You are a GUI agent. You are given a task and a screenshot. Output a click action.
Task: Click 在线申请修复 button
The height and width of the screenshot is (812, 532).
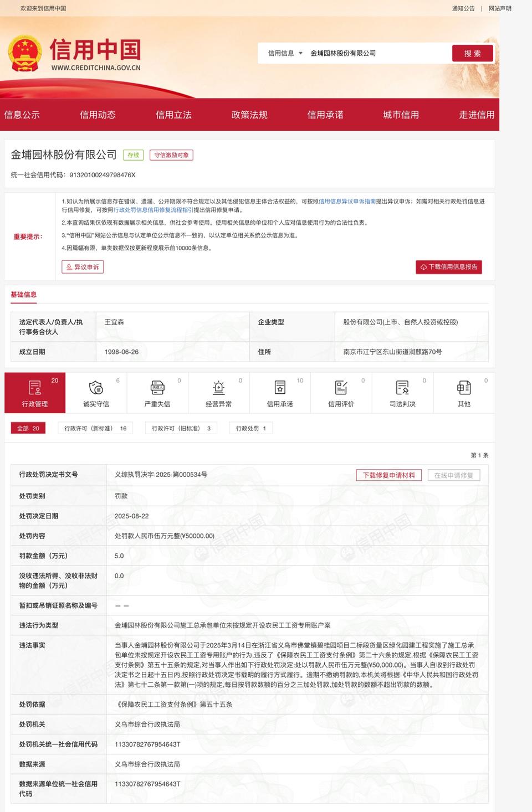[x=454, y=475]
